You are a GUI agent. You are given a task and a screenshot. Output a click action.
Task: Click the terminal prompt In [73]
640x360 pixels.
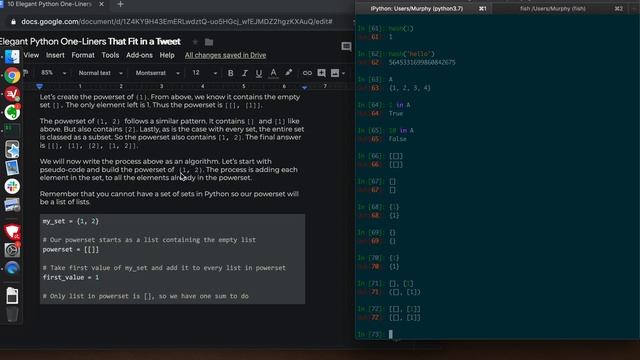click(x=371, y=334)
